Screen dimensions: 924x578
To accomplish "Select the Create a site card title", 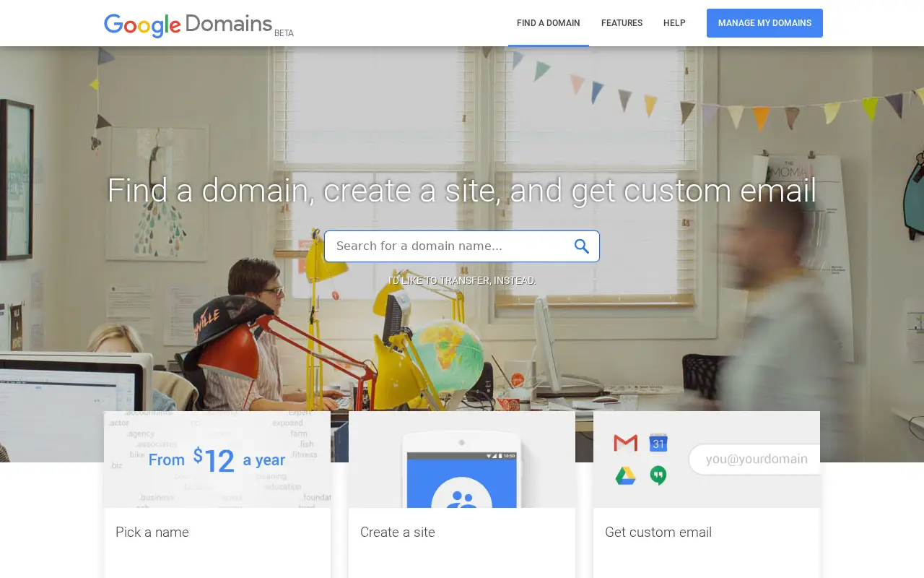I will click(398, 532).
